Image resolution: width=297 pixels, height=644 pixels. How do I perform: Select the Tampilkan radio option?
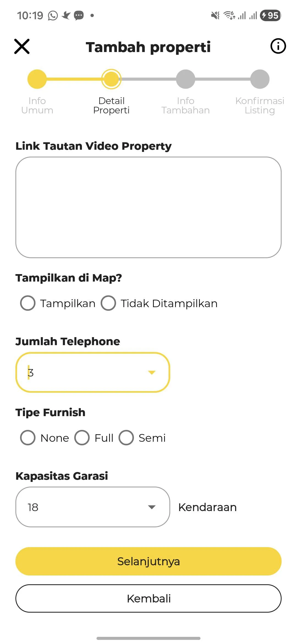click(28, 303)
